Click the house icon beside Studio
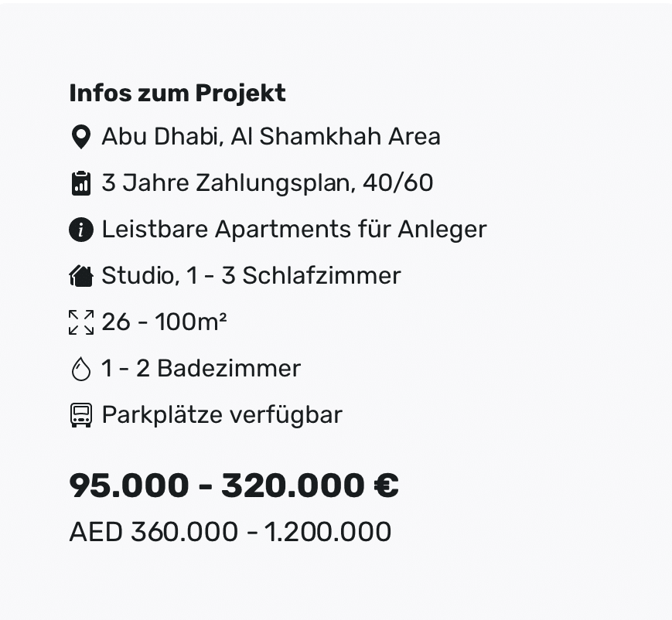This screenshot has height=620, width=672. coord(81,275)
